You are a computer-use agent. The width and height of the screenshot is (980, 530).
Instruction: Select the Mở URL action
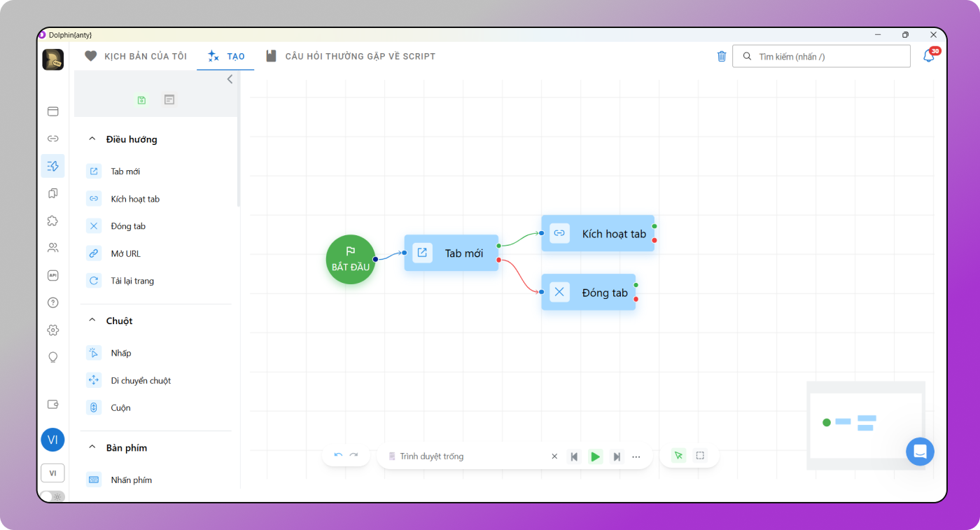click(125, 253)
